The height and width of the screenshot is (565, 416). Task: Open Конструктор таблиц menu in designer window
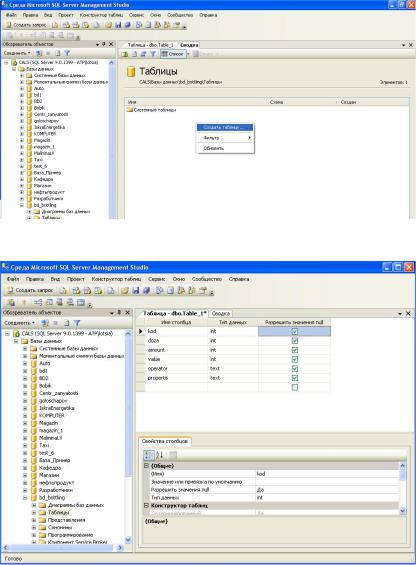click(116, 279)
